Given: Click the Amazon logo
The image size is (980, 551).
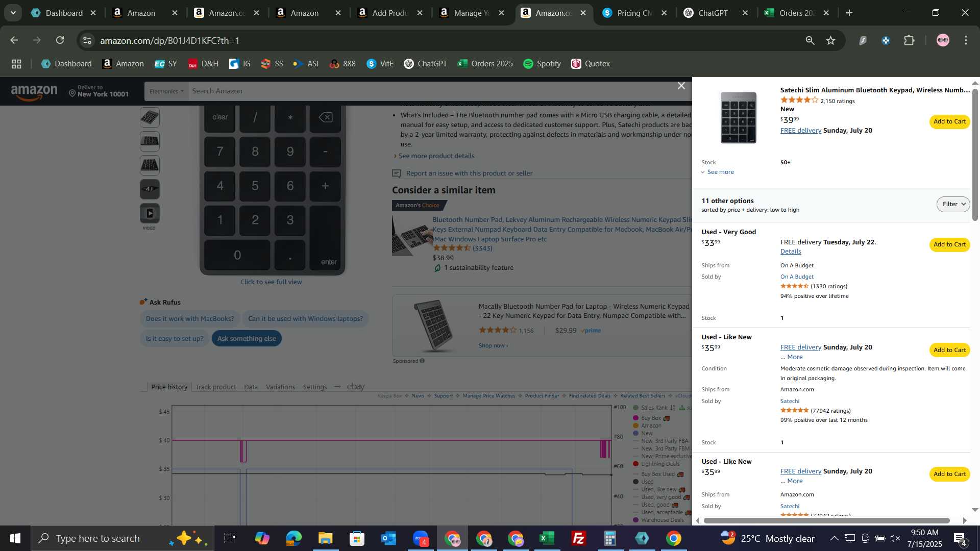Looking at the screenshot, I should 34,92.
